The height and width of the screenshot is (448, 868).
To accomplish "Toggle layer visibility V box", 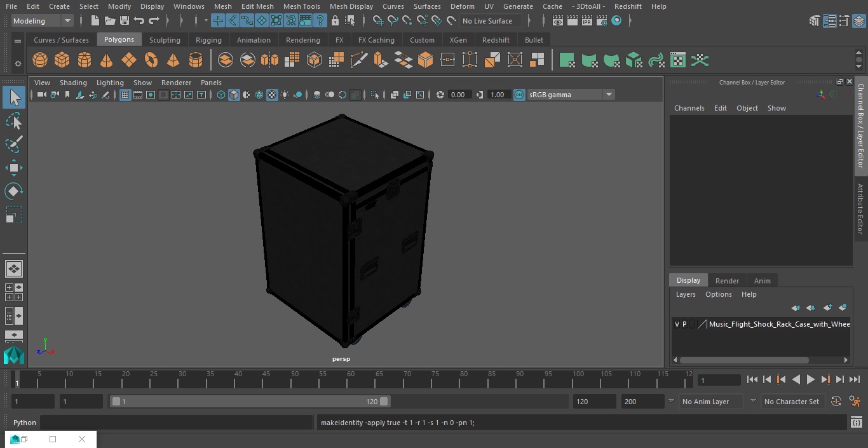I will [x=677, y=324].
